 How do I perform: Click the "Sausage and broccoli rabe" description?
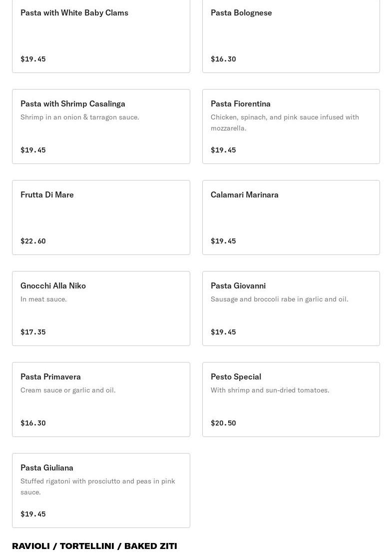coord(279,299)
